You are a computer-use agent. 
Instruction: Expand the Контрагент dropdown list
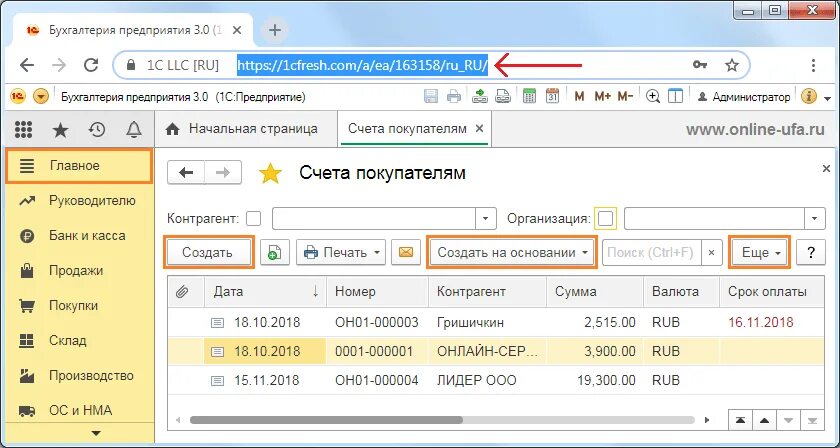tap(485, 219)
